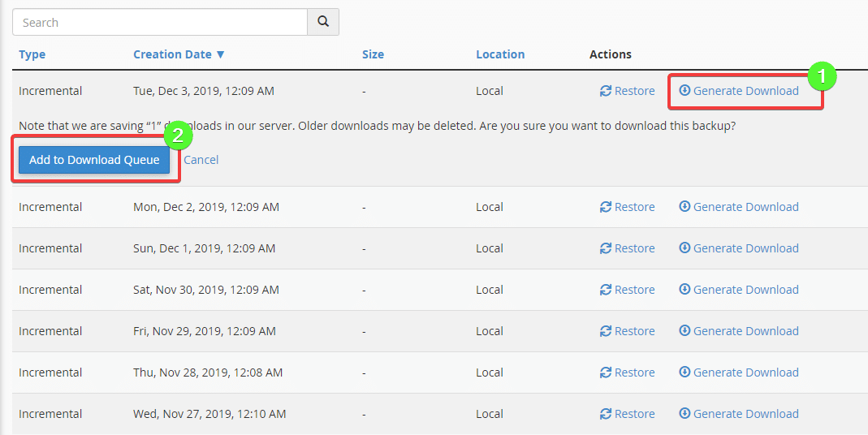Screen dimensions: 868x435
Task: Click restore icon for Dec 3 backup
Action: point(606,91)
